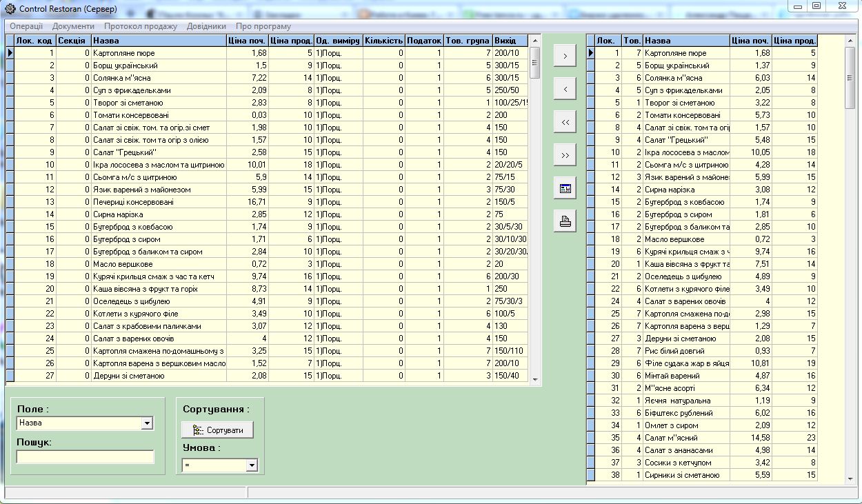Select Солянка м'ясна row in left table
862x504 pixels.
coord(159,78)
